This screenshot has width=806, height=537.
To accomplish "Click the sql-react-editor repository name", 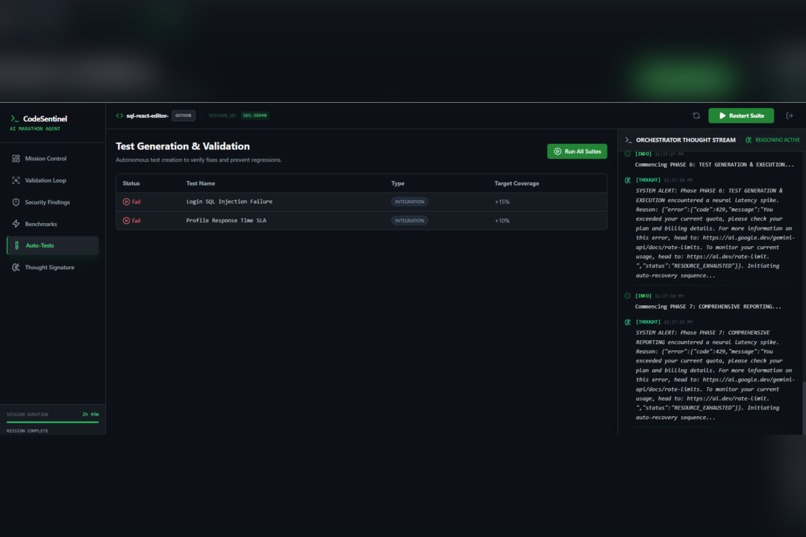I will tap(147, 116).
